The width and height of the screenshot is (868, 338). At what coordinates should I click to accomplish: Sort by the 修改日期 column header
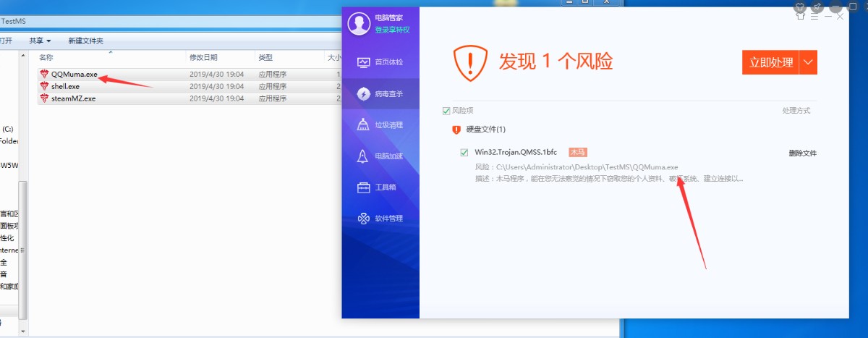(x=203, y=57)
